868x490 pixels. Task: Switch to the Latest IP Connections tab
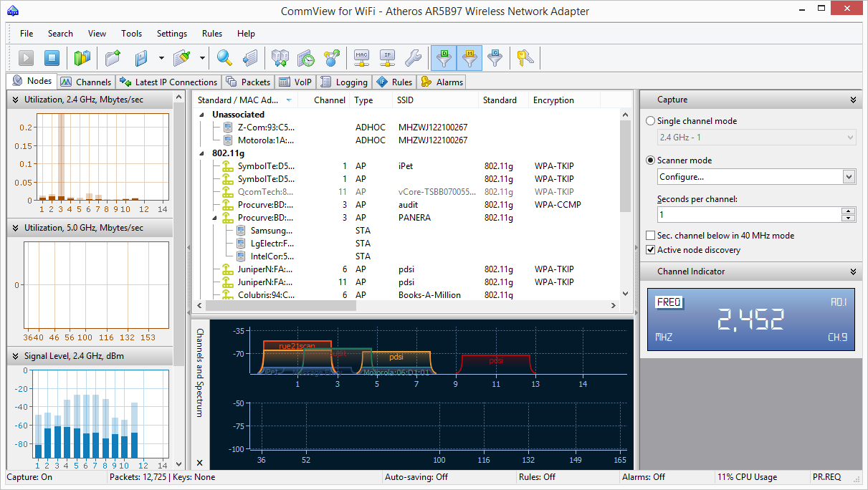pos(168,82)
